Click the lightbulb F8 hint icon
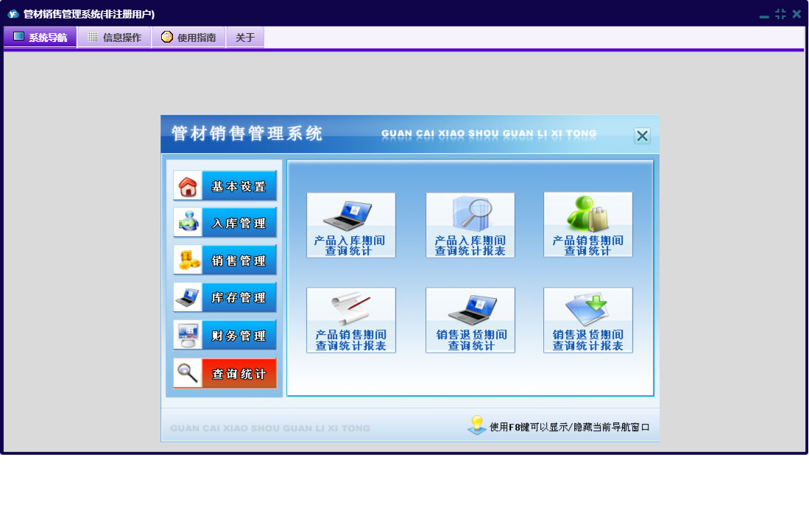This screenshot has width=809, height=532. (477, 425)
